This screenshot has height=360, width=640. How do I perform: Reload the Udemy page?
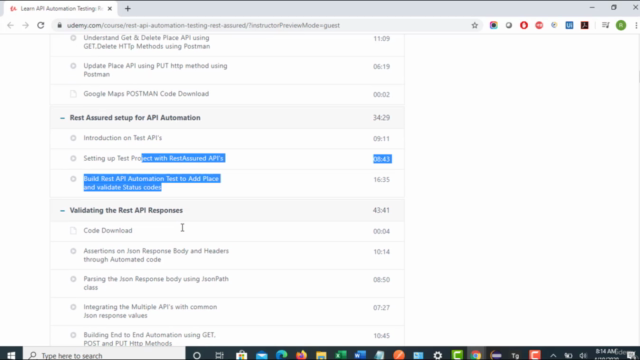(40, 25)
